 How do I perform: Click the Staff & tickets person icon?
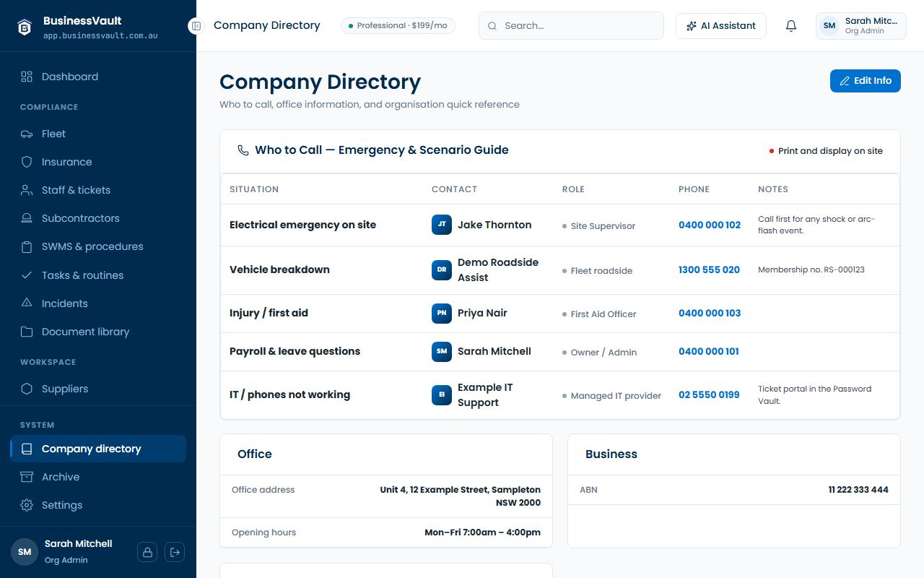point(27,190)
